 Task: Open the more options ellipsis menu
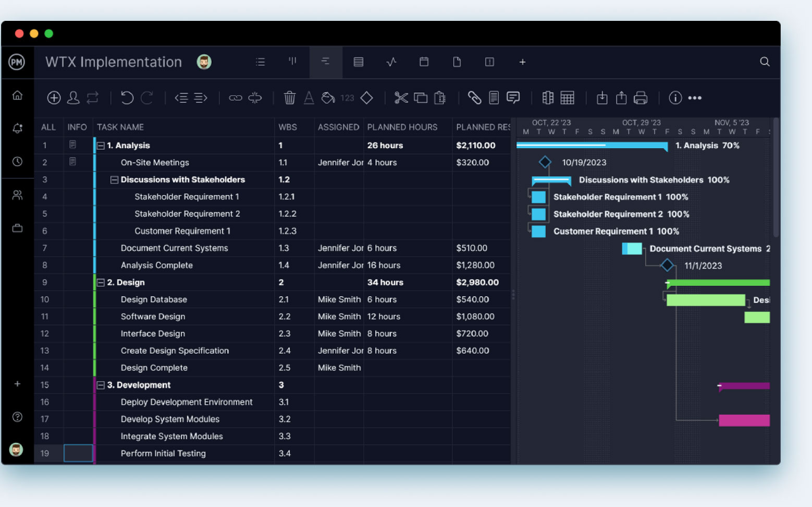pos(695,98)
